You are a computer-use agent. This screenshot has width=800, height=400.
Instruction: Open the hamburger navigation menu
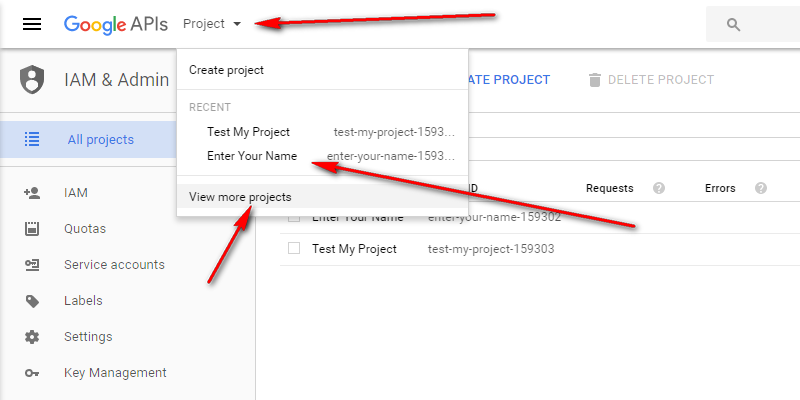point(32,24)
